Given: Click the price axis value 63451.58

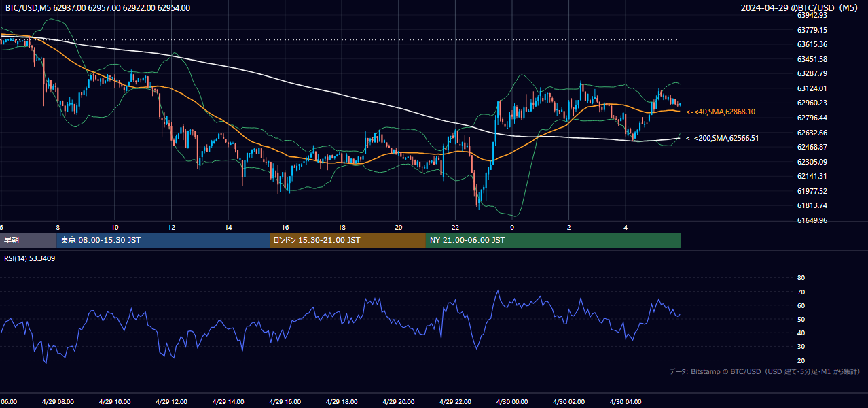Looking at the screenshot, I should (x=812, y=59).
